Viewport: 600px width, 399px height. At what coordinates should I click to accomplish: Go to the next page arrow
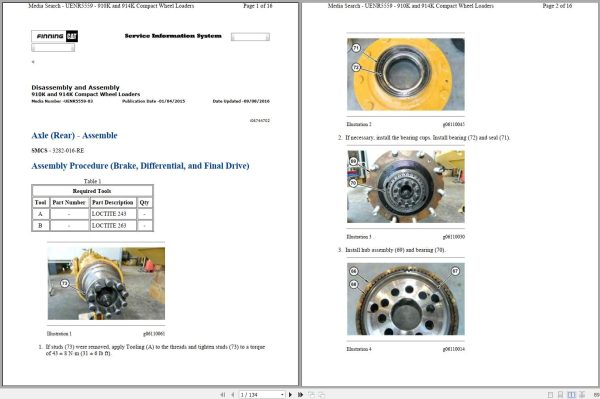(x=290, y=394)
